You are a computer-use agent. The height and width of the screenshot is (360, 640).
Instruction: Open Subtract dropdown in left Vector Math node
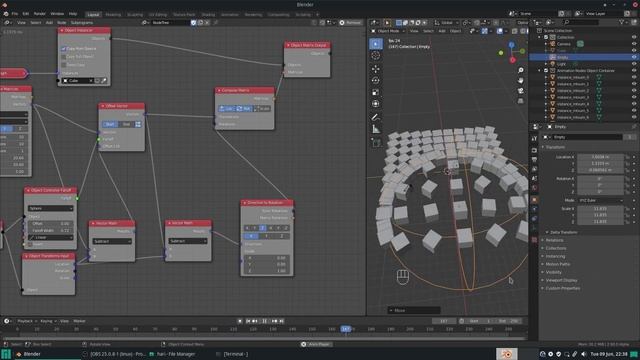tap(111, 241)
